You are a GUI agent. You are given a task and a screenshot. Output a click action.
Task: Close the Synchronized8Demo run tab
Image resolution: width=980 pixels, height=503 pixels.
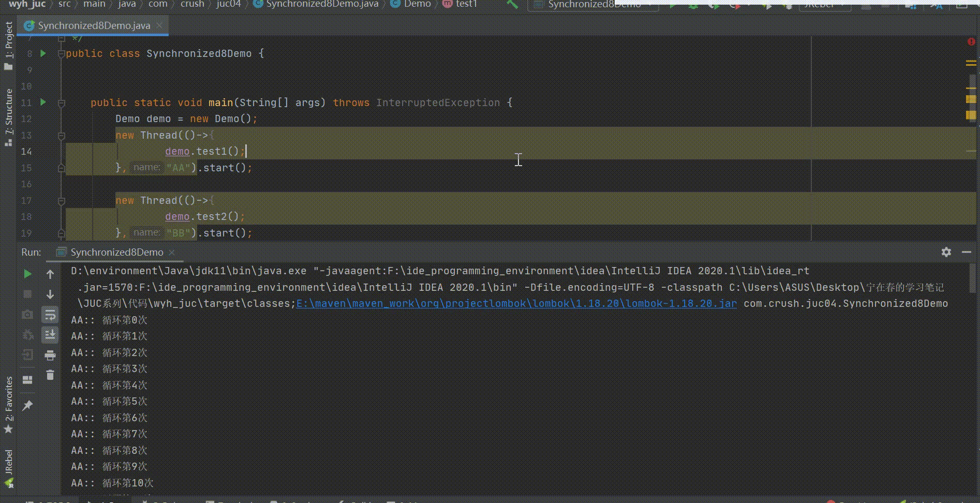[x=172, y=252]
